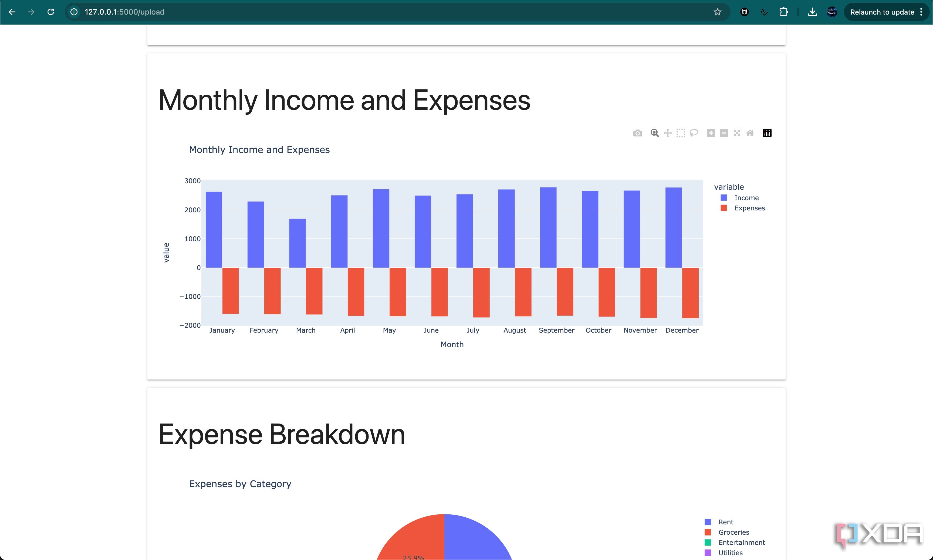The image size is (933, 560).
Task: Click the March income bar
Action: point(298,243)
